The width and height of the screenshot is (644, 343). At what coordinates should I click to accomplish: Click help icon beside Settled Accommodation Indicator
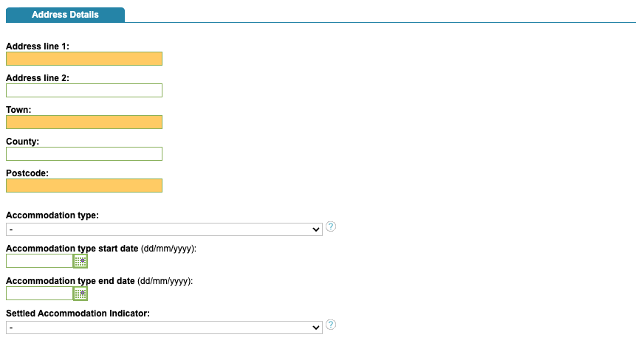[x=331, y=325]
